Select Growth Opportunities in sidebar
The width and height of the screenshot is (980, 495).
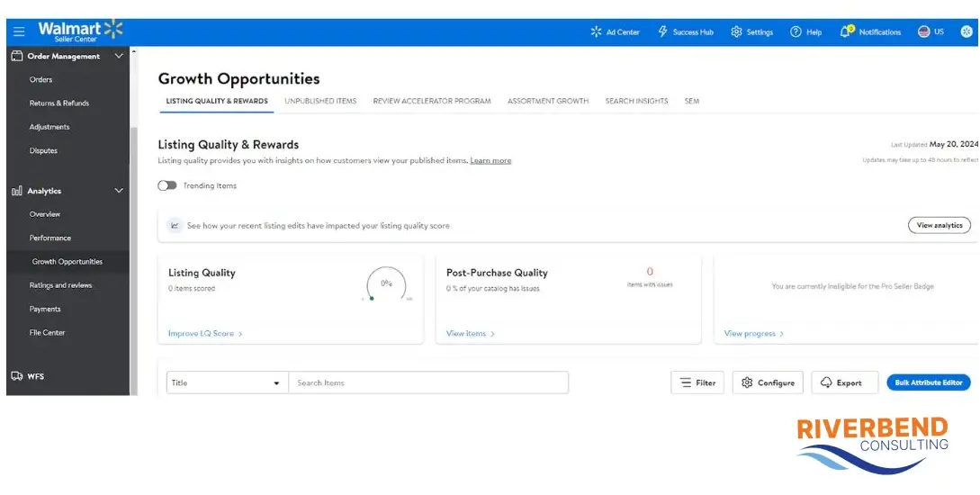point(67,262)
